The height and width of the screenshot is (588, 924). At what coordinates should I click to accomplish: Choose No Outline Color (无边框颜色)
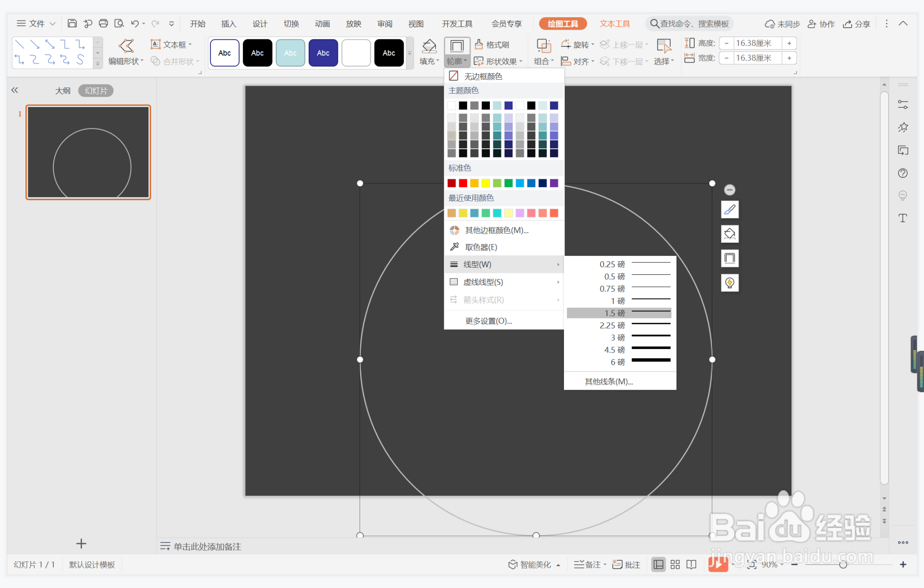tap(483, 76)
